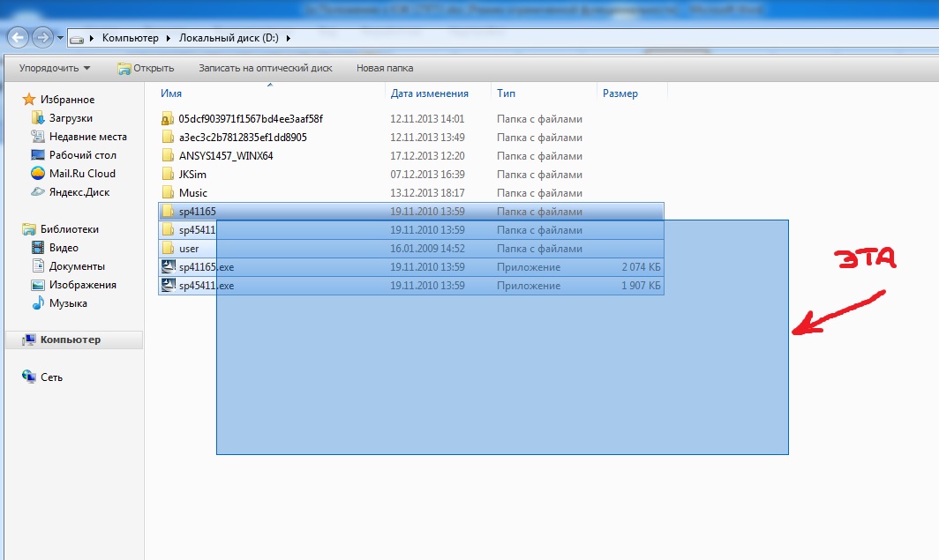Viewport: 939px width, 560px height.
Task: Click the Music folder icon
Action: coord(168,192)
